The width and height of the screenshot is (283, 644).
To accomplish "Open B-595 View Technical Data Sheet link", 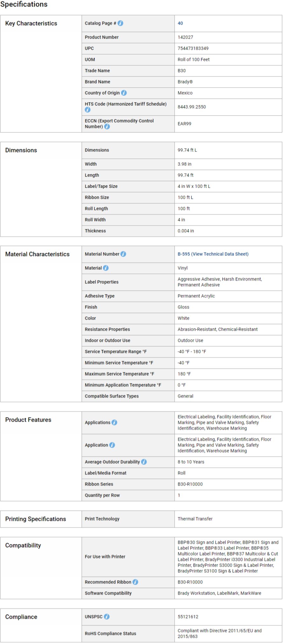I will click(x=213, y=254).
